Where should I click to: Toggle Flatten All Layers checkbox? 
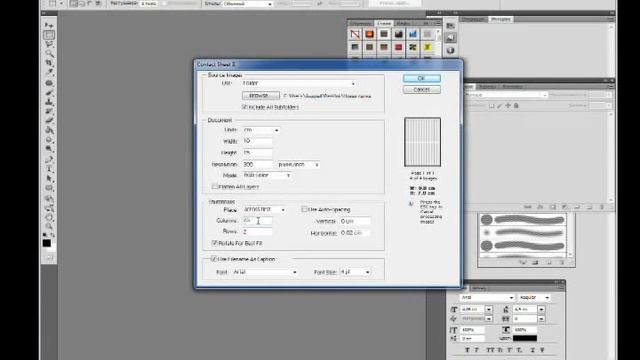pos(214,187)
